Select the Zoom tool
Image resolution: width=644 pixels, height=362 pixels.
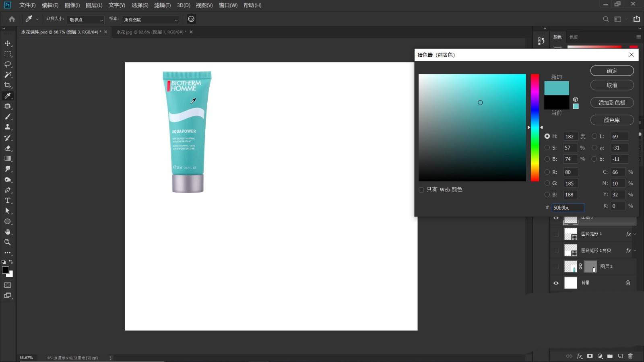click(8, 242)
